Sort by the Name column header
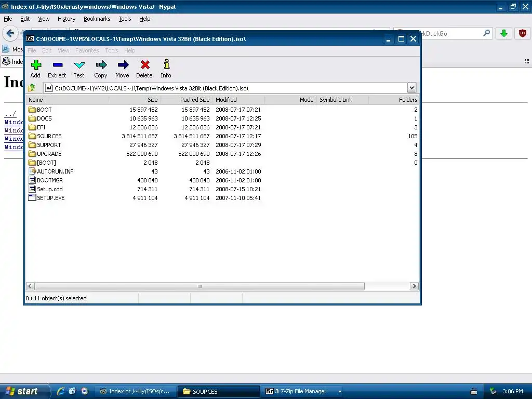 (68, 100)
